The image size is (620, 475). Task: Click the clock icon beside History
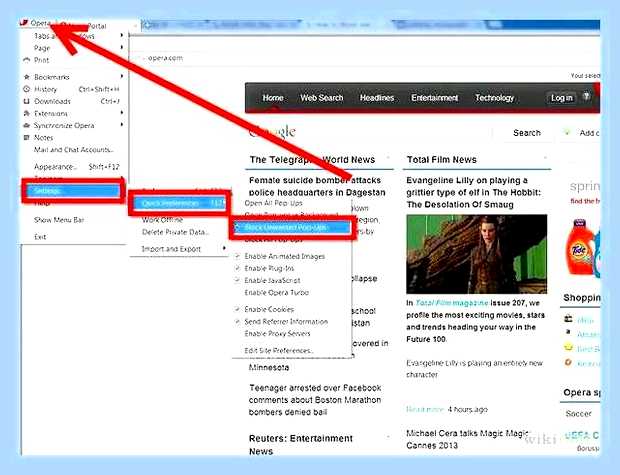click(x=26, y=89)
